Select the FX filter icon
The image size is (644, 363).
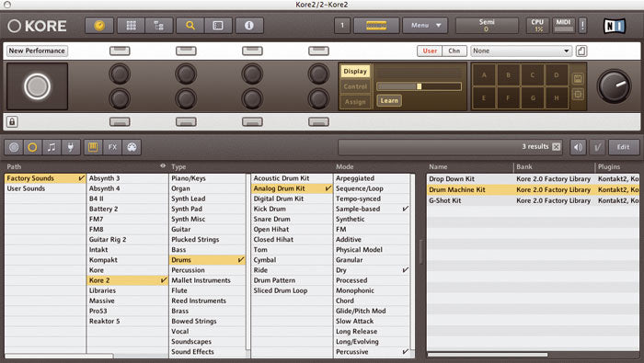[x=112, y=147]
